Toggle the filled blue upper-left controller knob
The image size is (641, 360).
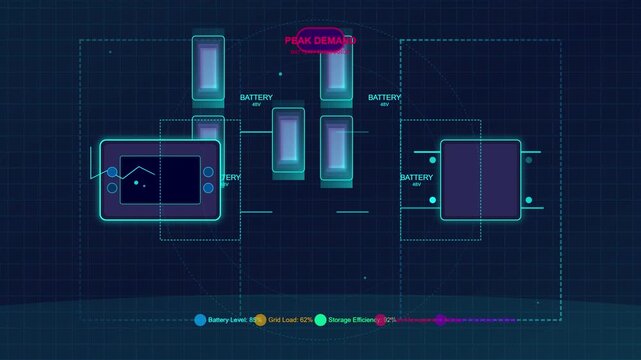coord(112,172)
